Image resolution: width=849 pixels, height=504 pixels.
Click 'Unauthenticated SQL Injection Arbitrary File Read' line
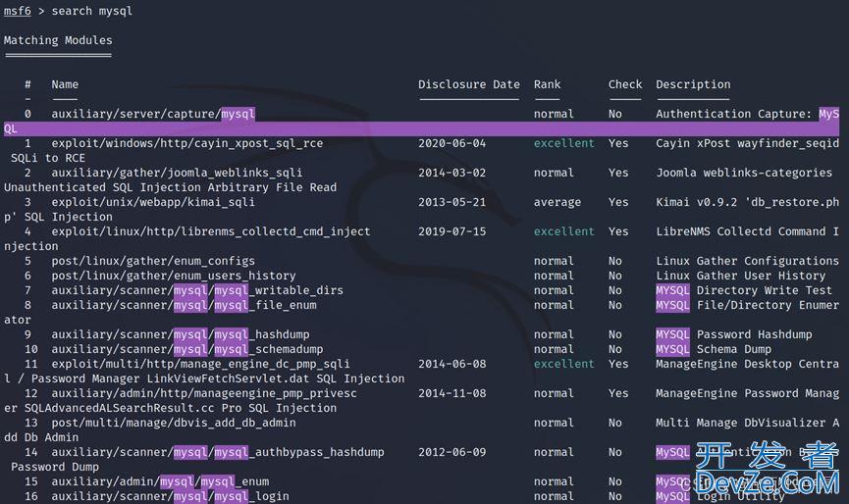point(170,187)
